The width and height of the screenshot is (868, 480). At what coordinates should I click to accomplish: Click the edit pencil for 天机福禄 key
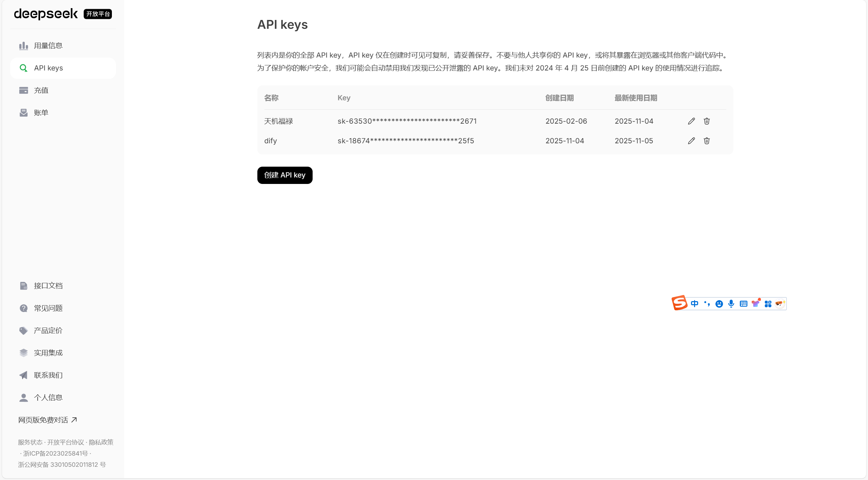(x=691, y=121)
